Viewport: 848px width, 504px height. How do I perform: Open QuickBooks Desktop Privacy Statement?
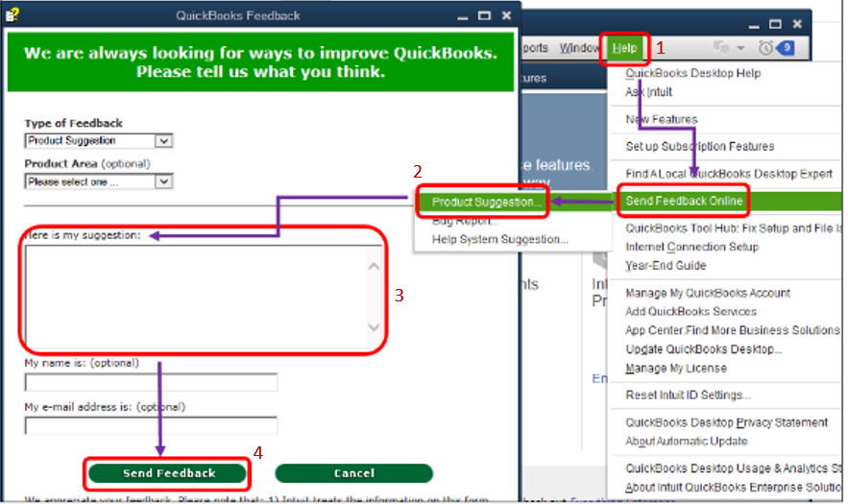[x=726, y=422]
